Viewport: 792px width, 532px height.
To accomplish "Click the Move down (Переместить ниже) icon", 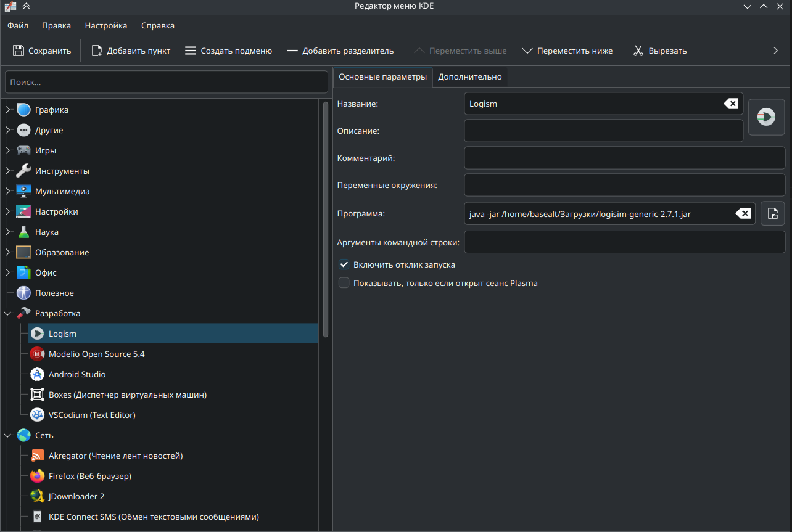I will tap(527, 51).
